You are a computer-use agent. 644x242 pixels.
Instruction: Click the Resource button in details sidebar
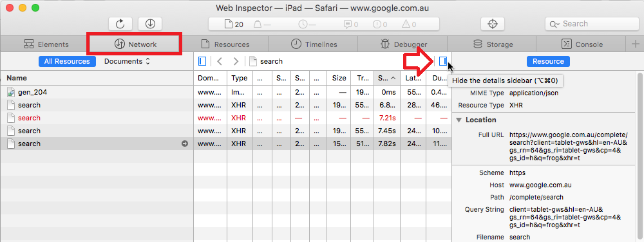(x=548, y=62)
